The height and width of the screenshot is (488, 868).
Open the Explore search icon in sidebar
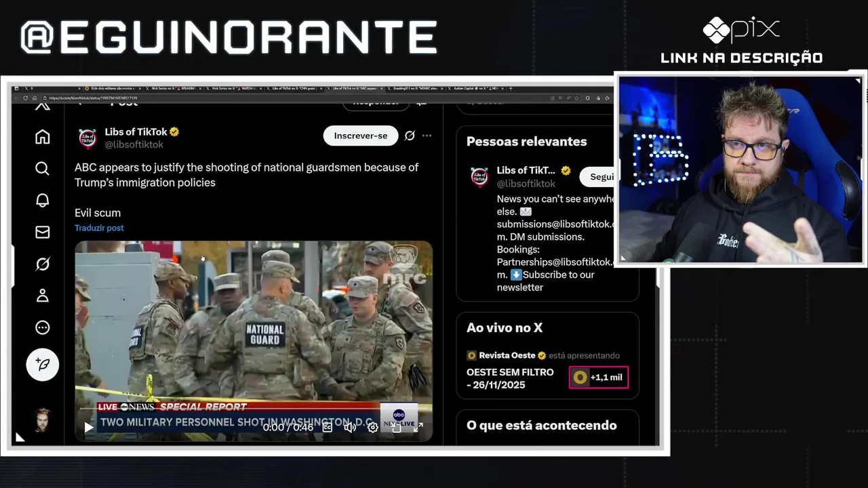pos(42,168)
